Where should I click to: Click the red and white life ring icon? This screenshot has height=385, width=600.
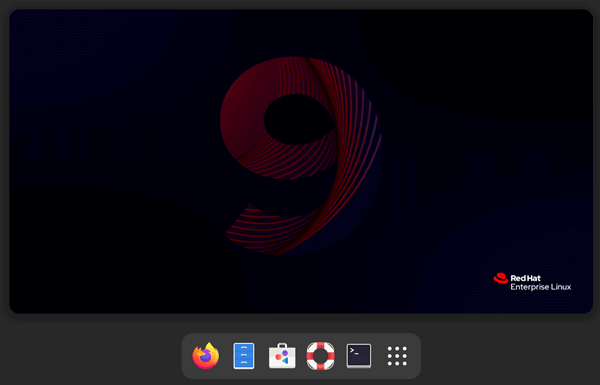320,356
